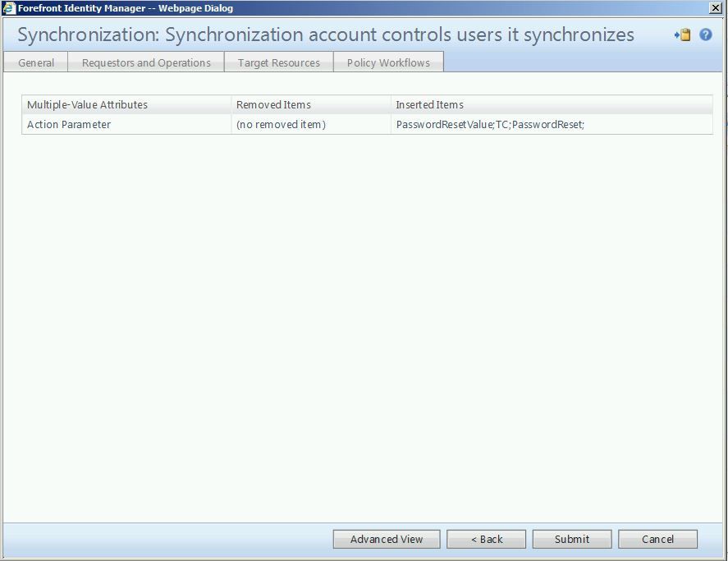This screenshot has width=728, height=561.
Task: Click the Removed Items column header
Action: 311,104
